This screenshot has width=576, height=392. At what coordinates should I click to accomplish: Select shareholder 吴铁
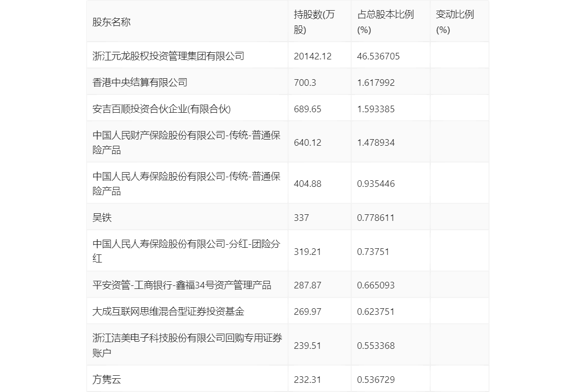102,217
